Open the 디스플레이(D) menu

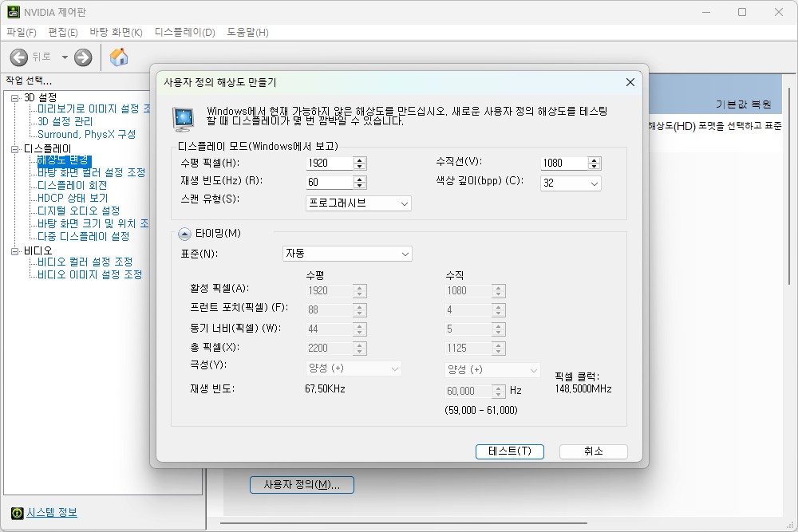(185, 33)
